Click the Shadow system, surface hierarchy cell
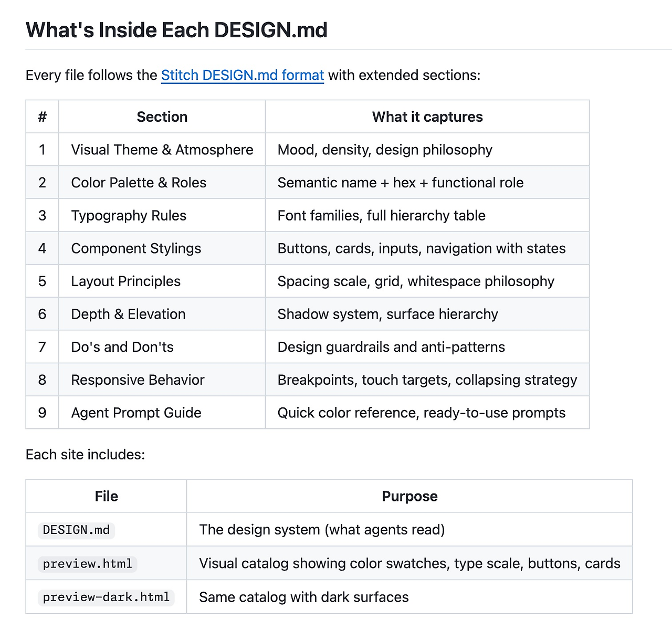672x630 pixels. coord(427,314)
